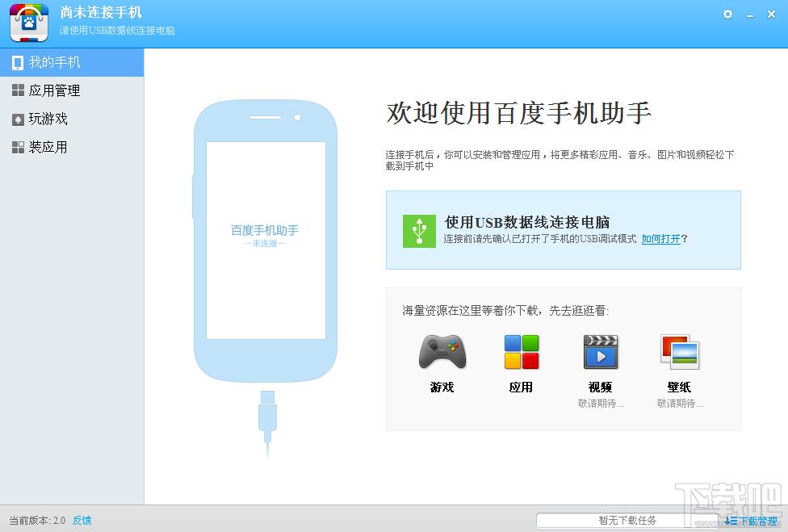Click the 欢迎使用百度手机助手 heading
Viewport: 788px width, 532px height.
518,112
